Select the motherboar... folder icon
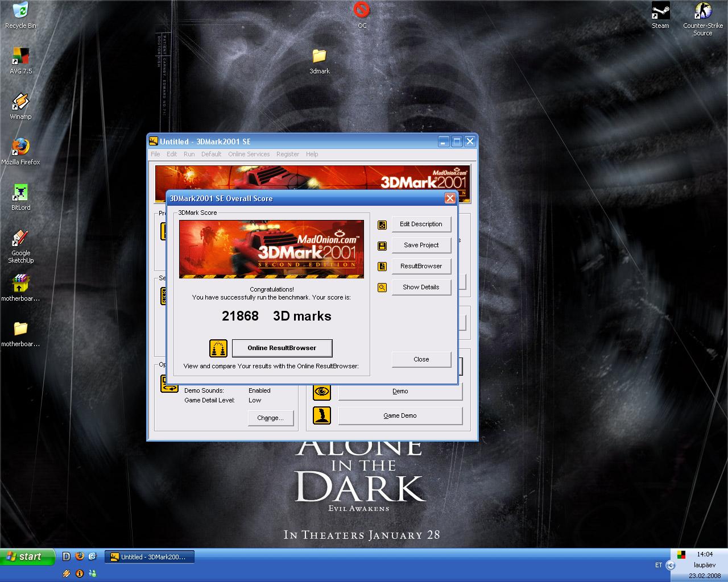Screen dimensions: 728x582 (20, 334)
